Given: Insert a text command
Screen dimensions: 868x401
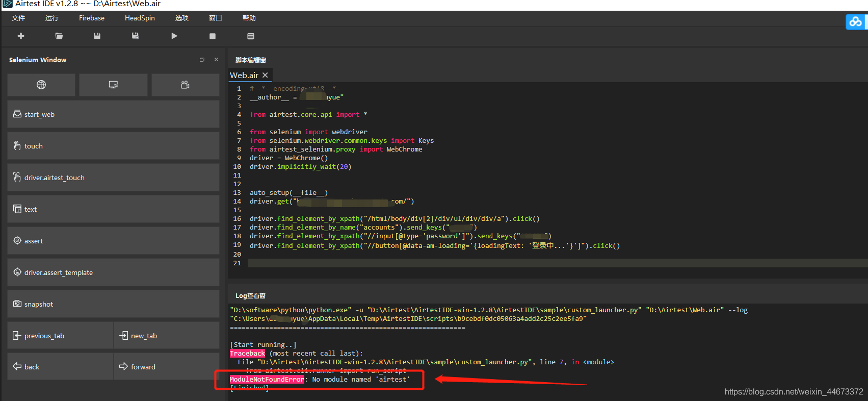Looking at the screenshot, I should point(113,209).
